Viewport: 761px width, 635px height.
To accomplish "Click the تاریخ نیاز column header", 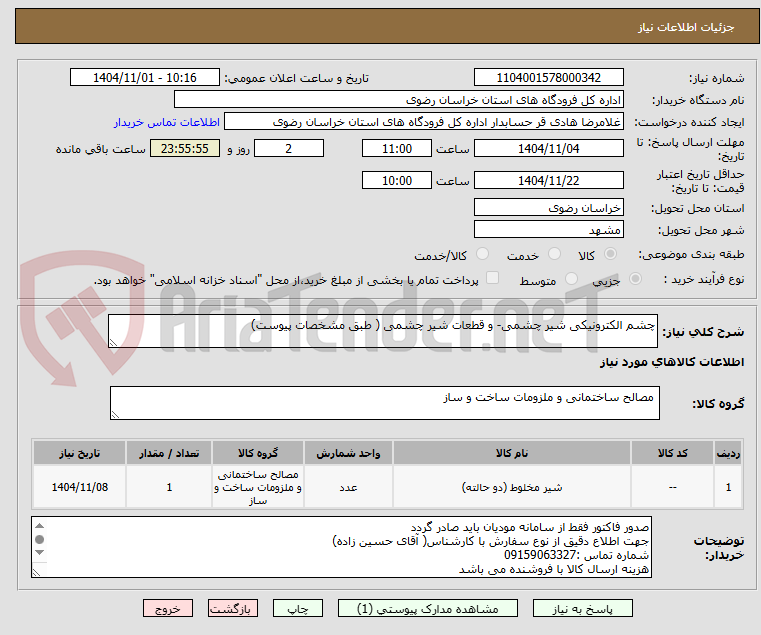I will point(80,453).
